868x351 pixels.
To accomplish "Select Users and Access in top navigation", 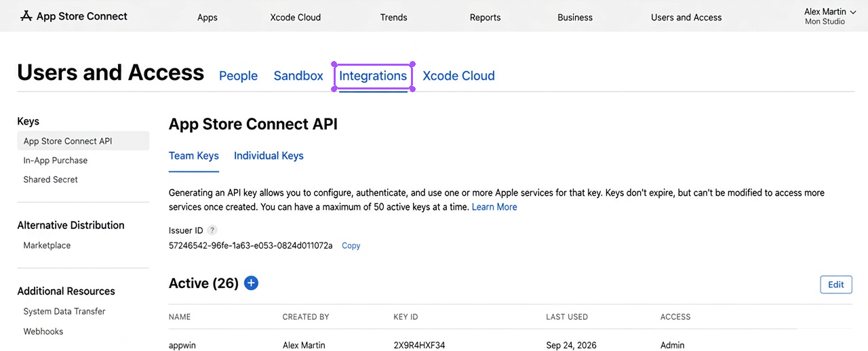I will tap(686, 18).
